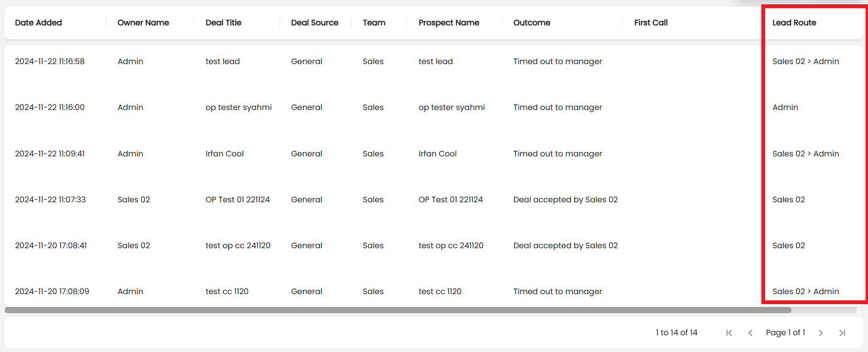Select the 'op tester syahmi' deal title
The width and height of the screenshot is (868, 352).
(x=238, y=107)
